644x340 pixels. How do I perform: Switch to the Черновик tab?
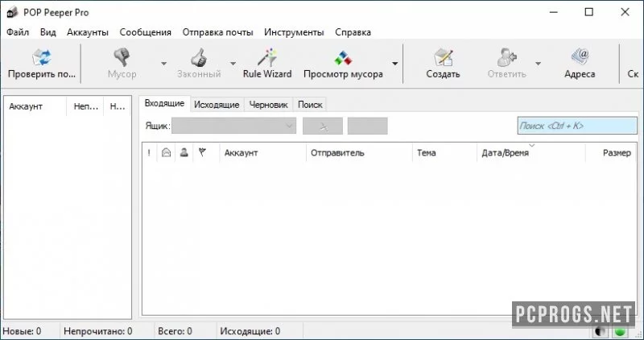pyautogui.click(x=269, y=105)
